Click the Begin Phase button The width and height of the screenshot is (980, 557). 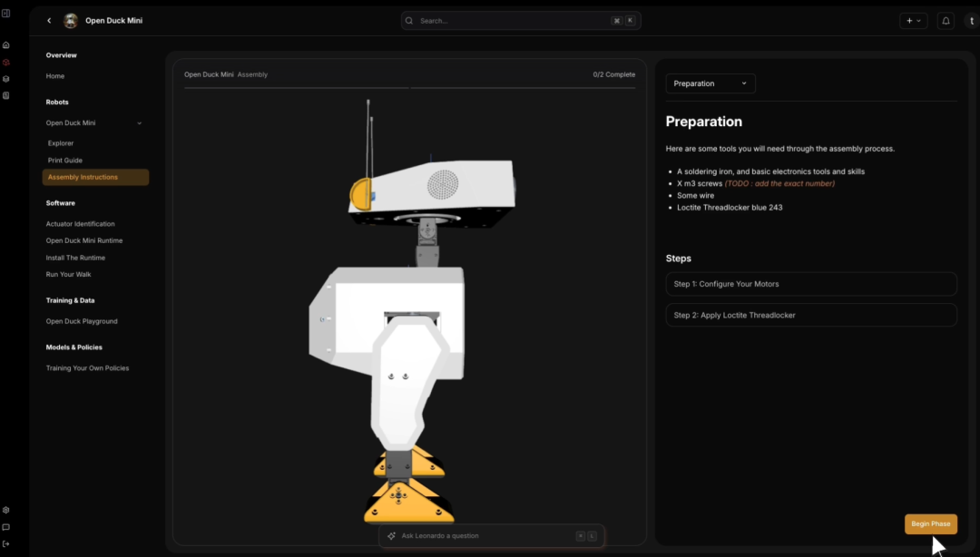point(931,523)
